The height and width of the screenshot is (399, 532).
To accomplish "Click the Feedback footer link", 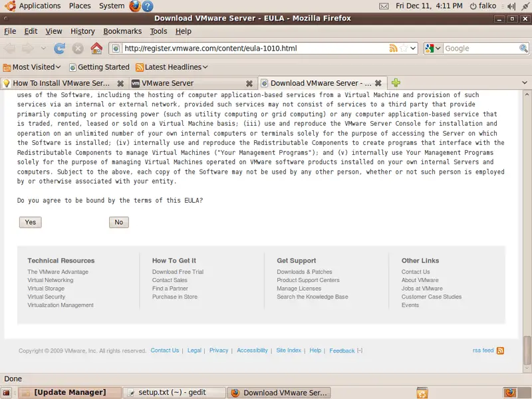I will (342, 351).
